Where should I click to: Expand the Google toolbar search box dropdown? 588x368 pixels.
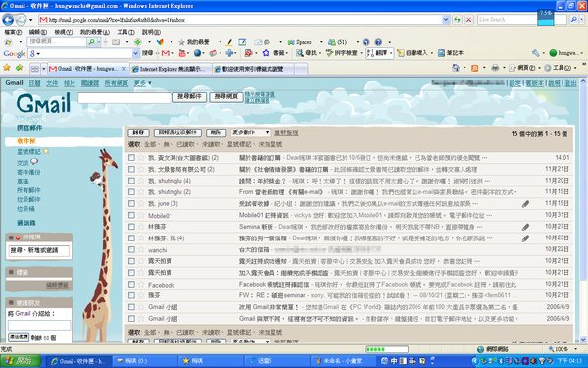[x=136, y=53]
